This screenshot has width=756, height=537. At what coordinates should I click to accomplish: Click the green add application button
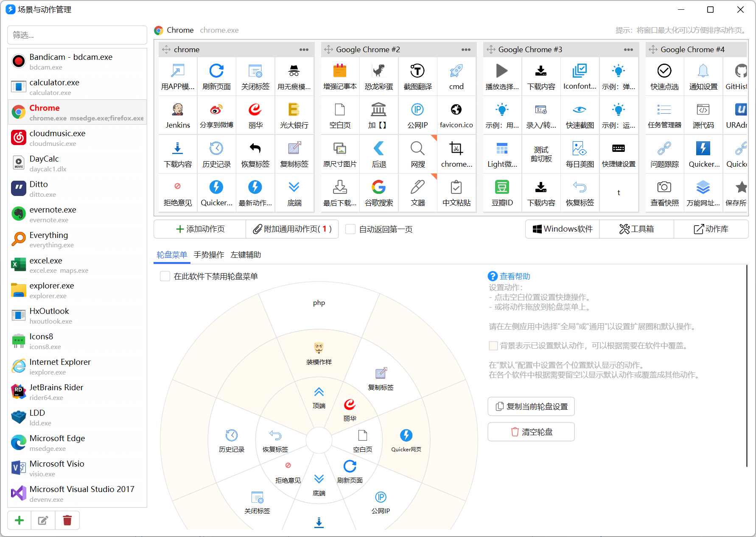coord(19,520)
